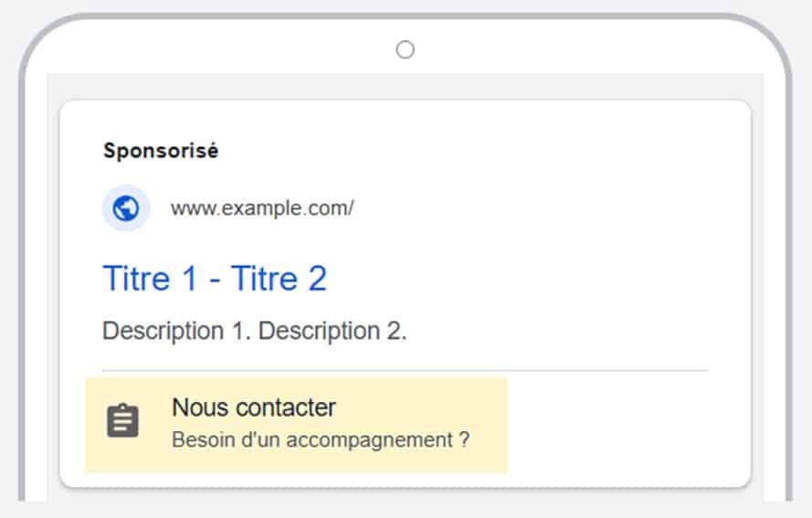
Task: Click the "Sponsorisé" ad label
Action: pos(161,151)
